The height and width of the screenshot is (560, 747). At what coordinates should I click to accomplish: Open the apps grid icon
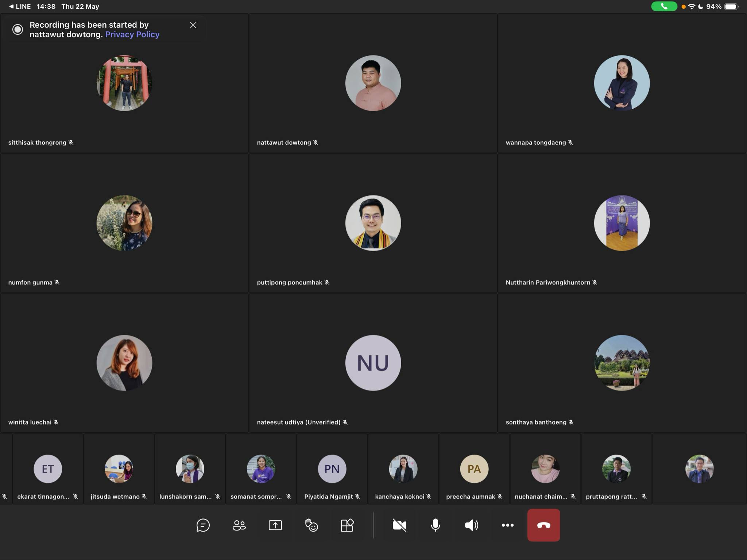[x=347, y=525]
